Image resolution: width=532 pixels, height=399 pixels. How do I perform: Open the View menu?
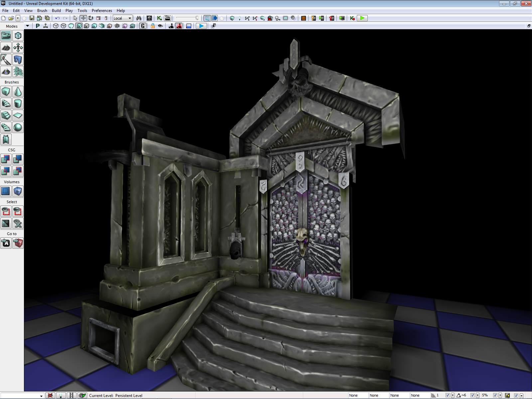[x=28, y=11]
